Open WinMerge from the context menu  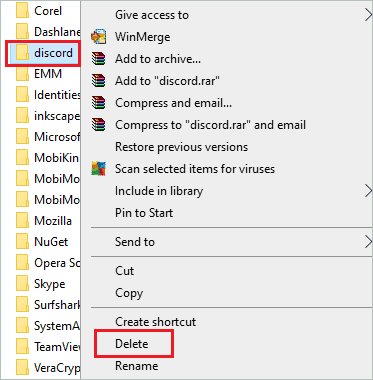142,37
